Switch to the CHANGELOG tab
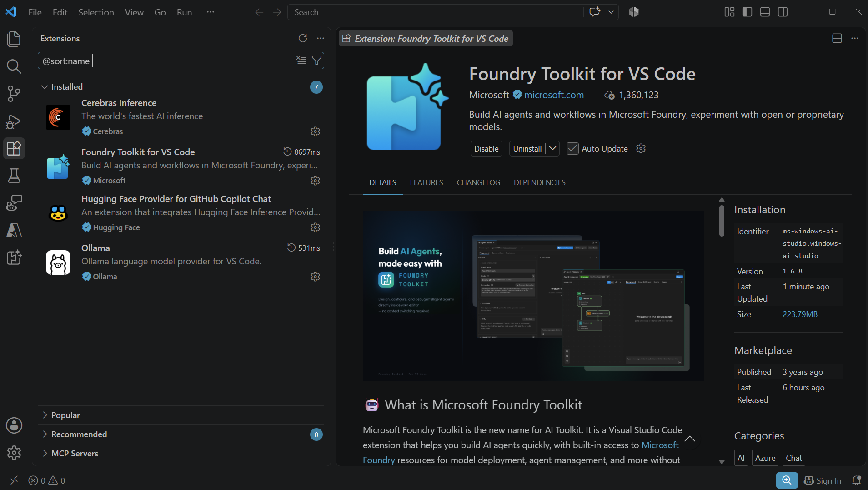The image size is (868, 490). 478,182
